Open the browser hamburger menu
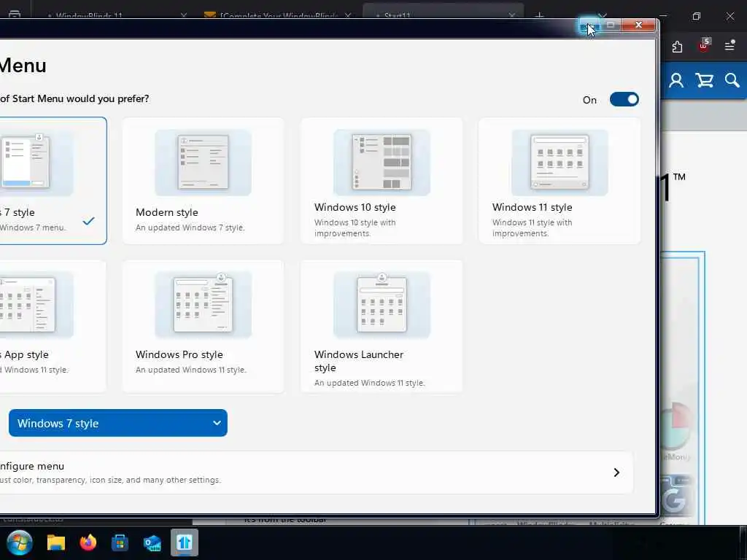 (729, 46)
